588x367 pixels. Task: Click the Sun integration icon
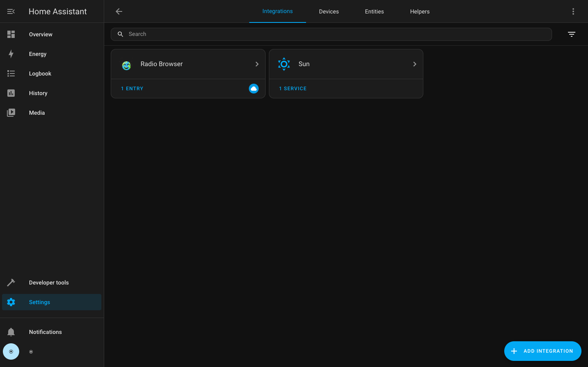point(284,64)
